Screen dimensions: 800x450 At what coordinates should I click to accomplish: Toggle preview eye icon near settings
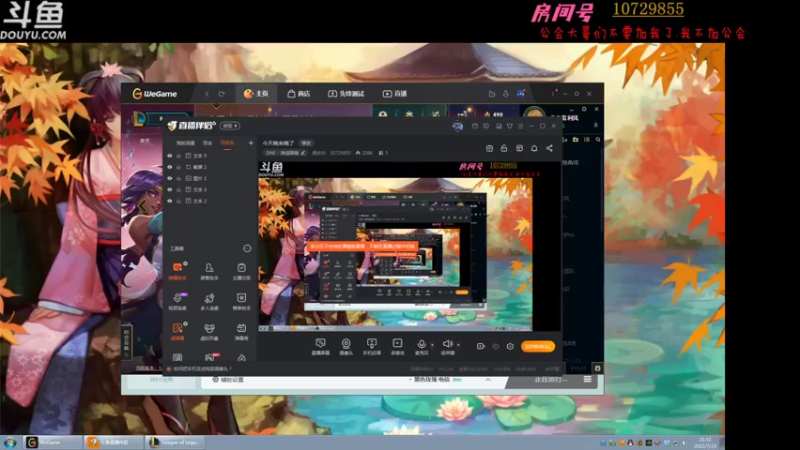point(495,346)
